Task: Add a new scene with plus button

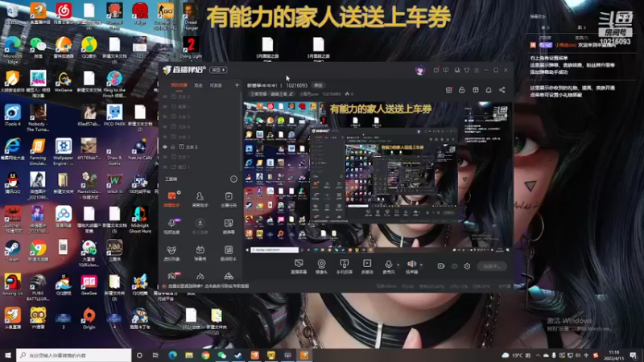Action: (237, 85)
